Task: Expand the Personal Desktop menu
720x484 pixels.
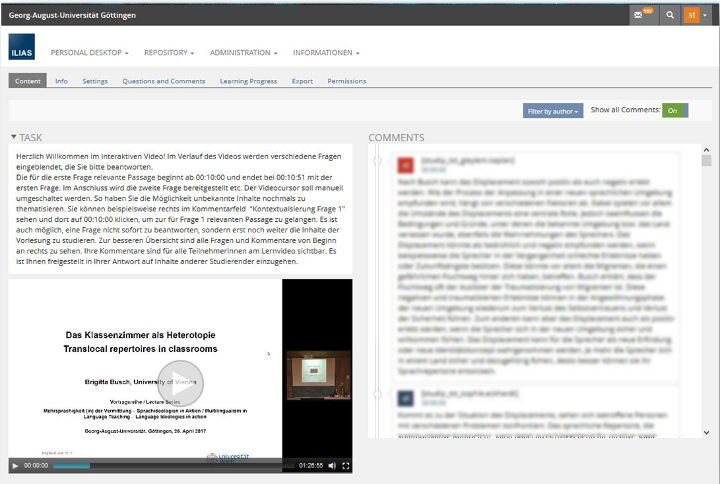Action: click(x=89, y=52)
